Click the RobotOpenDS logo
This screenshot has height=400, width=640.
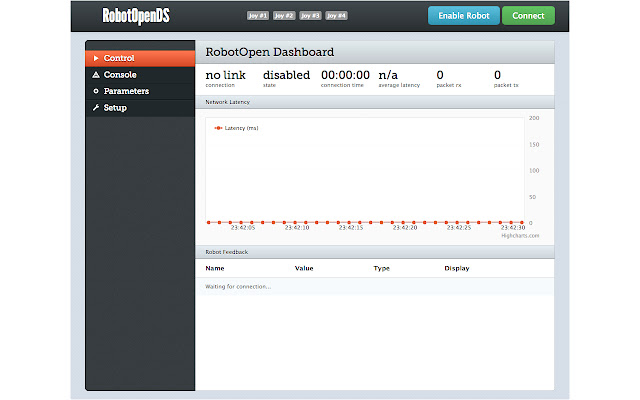click(136, 16)
